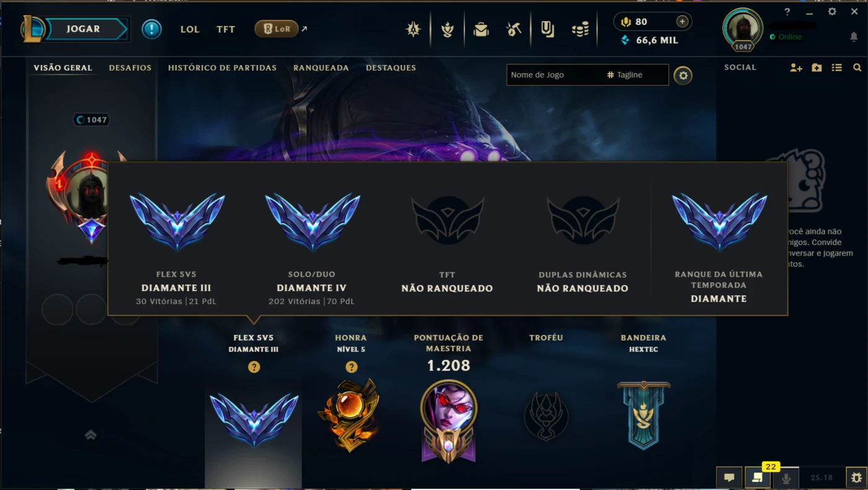Click add friend icon in Social
The image size is (868, 490).
[x=796, y=68]
